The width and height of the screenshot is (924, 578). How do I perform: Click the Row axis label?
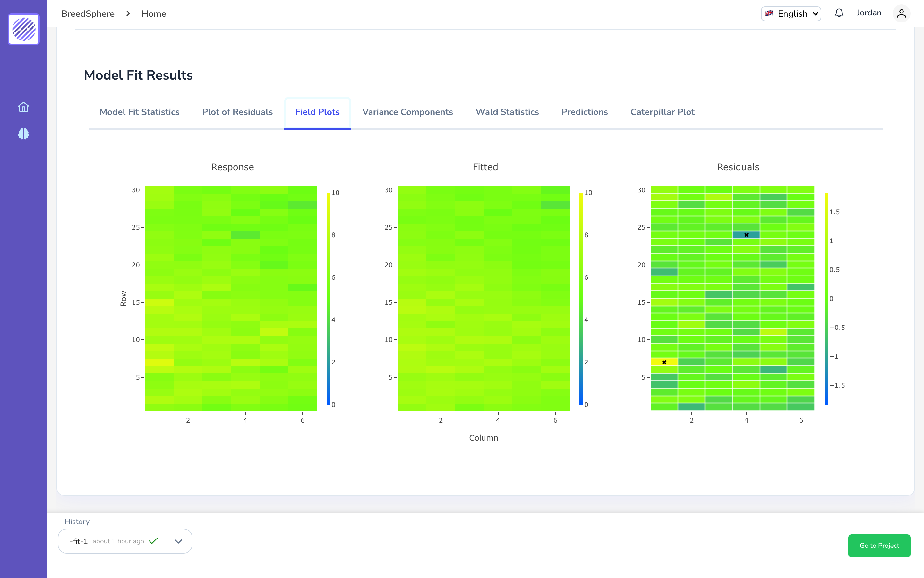click(x=123, y=299)
